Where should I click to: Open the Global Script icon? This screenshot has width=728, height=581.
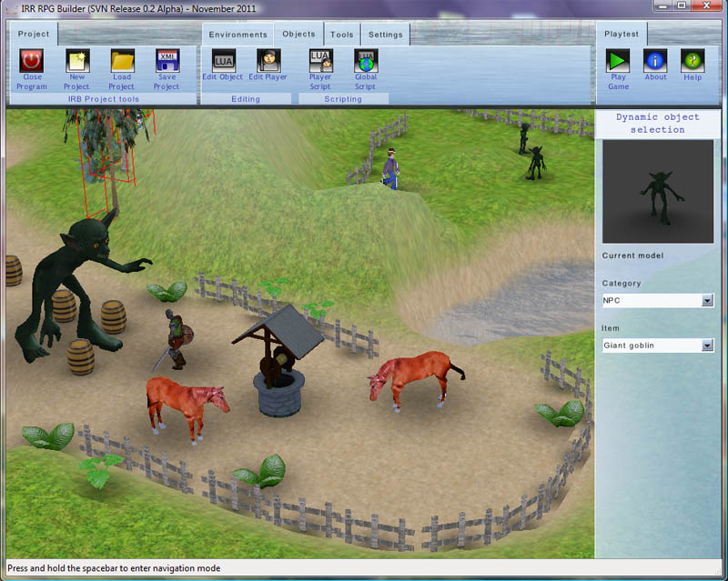pyautogui.click(x=366, y=61)
